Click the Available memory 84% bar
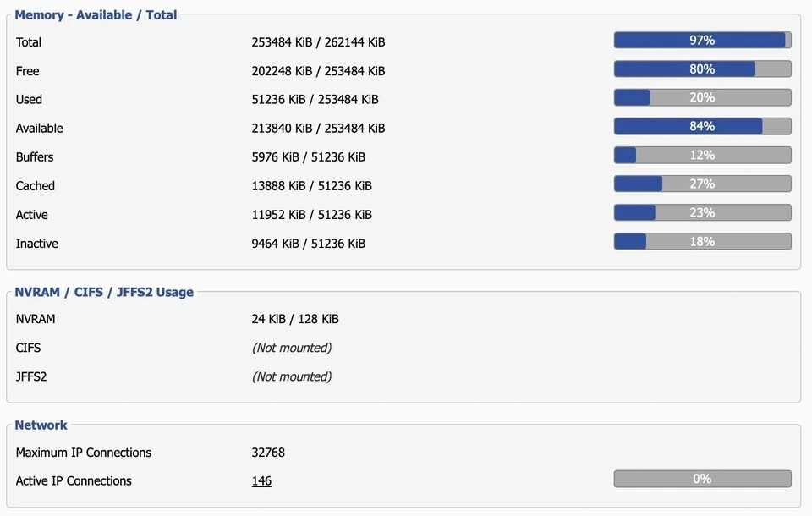 (x=702, y=127)
